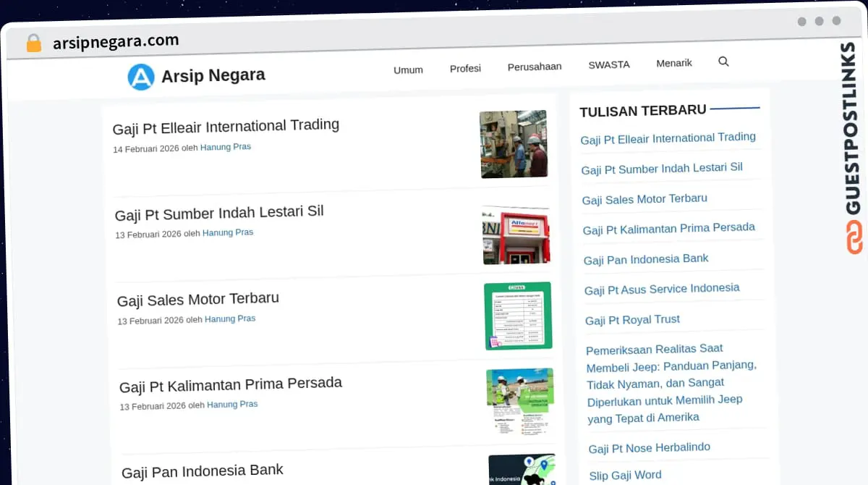This screenshot has height=485, width=868.
Task: Click the arsipnegara.com address bar text
Action: pos(116,41)
